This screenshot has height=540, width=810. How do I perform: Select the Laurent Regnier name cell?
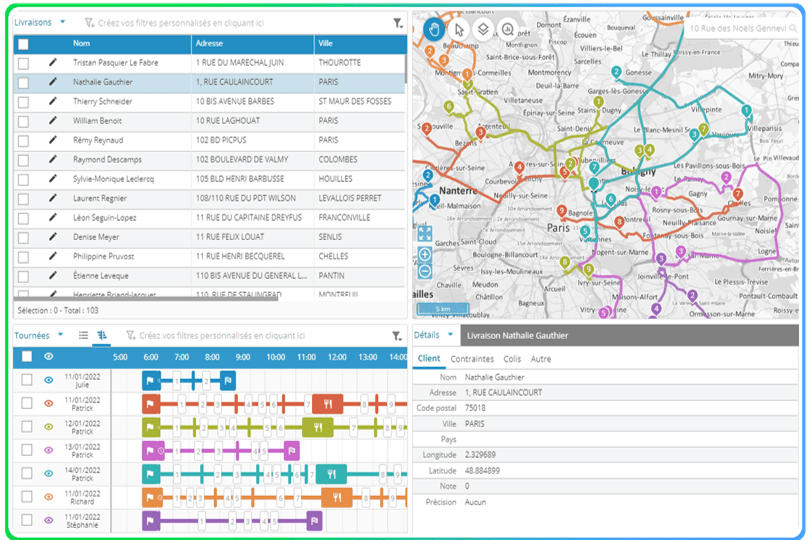point(100,198)
